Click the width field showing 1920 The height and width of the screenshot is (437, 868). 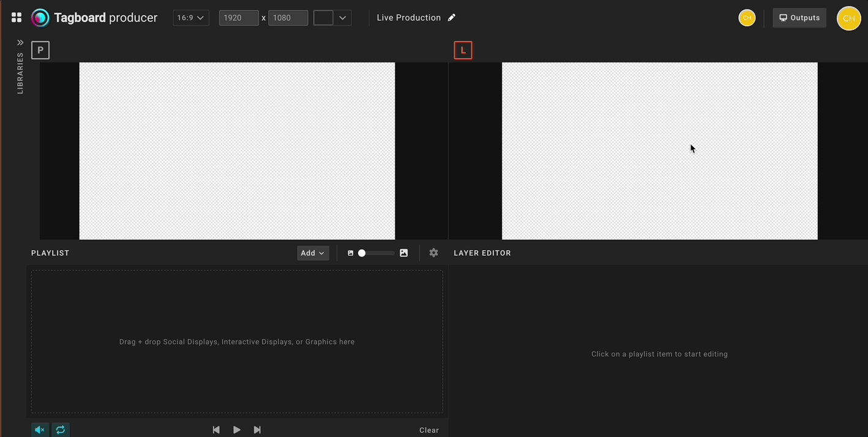click(239, 18)
